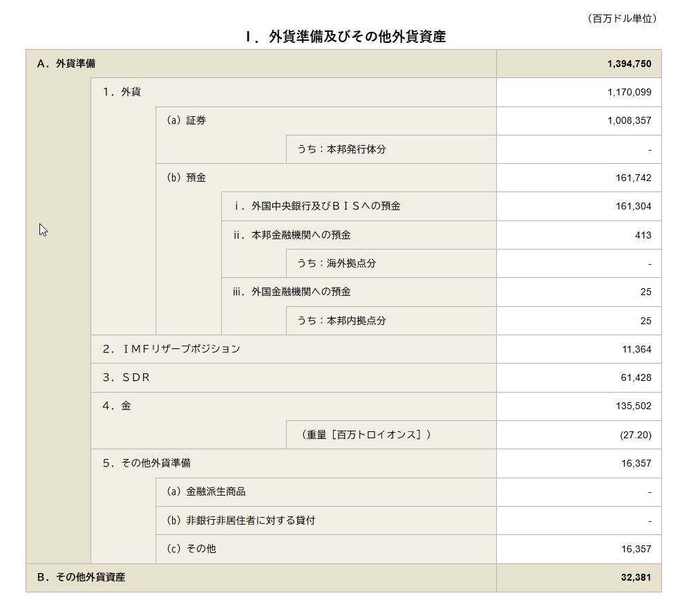This screenshot has width=700, height=600.
Task: Click the うち:本邦発行体分 label
Action: [x=341, y=149]
